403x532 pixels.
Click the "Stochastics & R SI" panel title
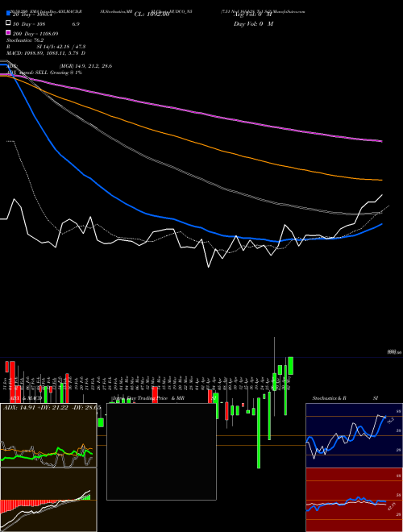(345, 398)
